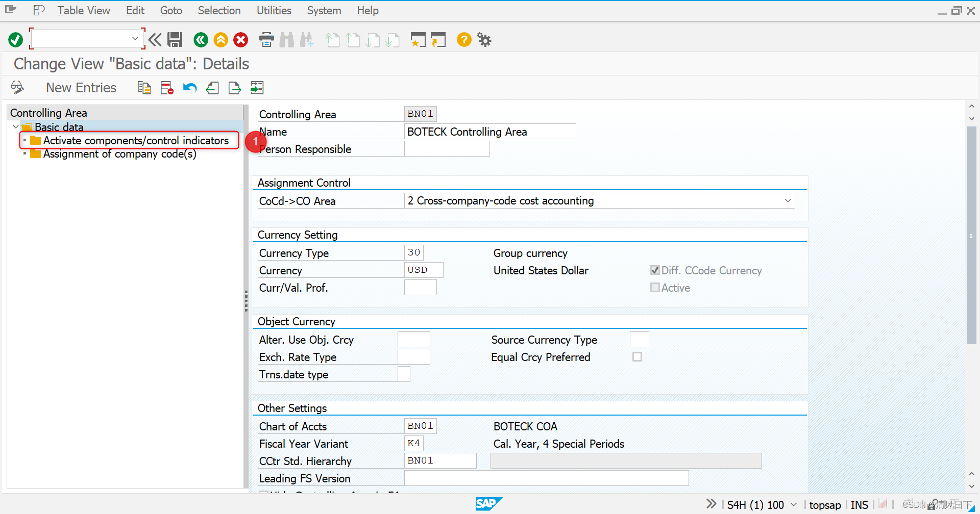Click the scrollbar bottom down arrow
Viewport: 980px width, 514px height.
point(971,487)
